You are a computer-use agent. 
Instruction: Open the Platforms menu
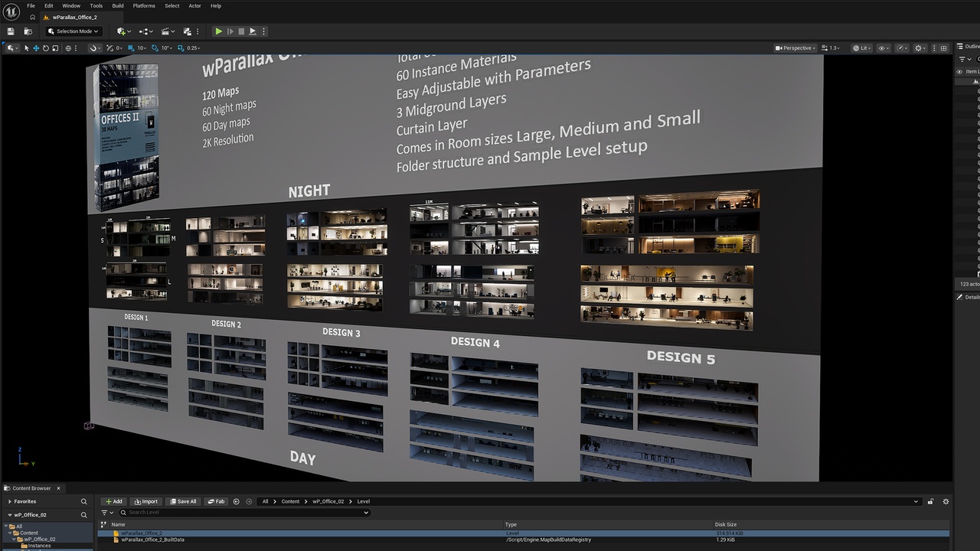144,5
